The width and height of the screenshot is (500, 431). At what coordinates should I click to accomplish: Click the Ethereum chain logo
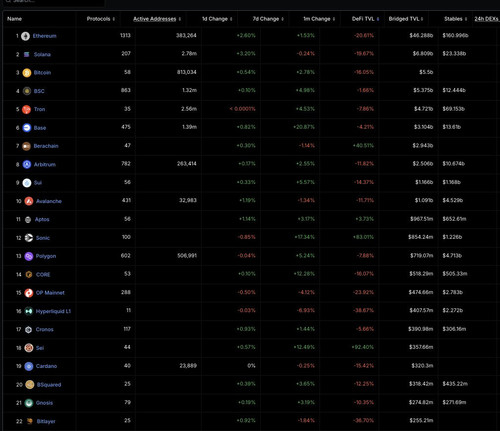click(x=25, y=36)
